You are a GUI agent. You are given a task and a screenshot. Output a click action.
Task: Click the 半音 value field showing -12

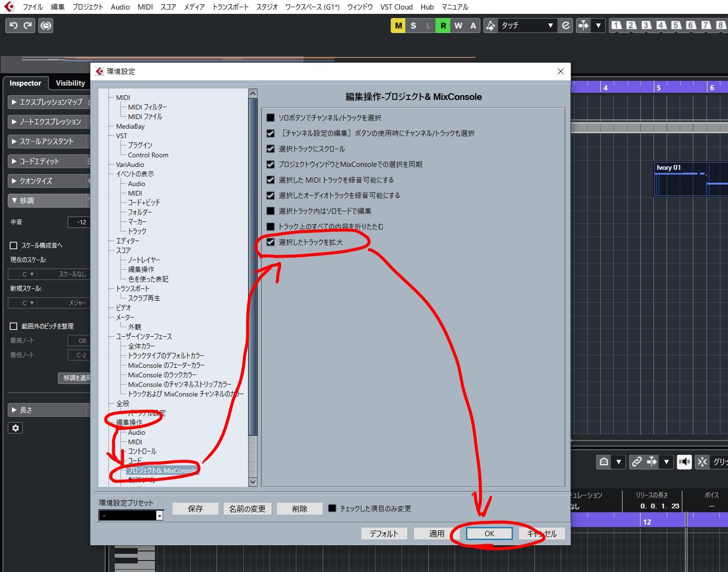[78, 222]
